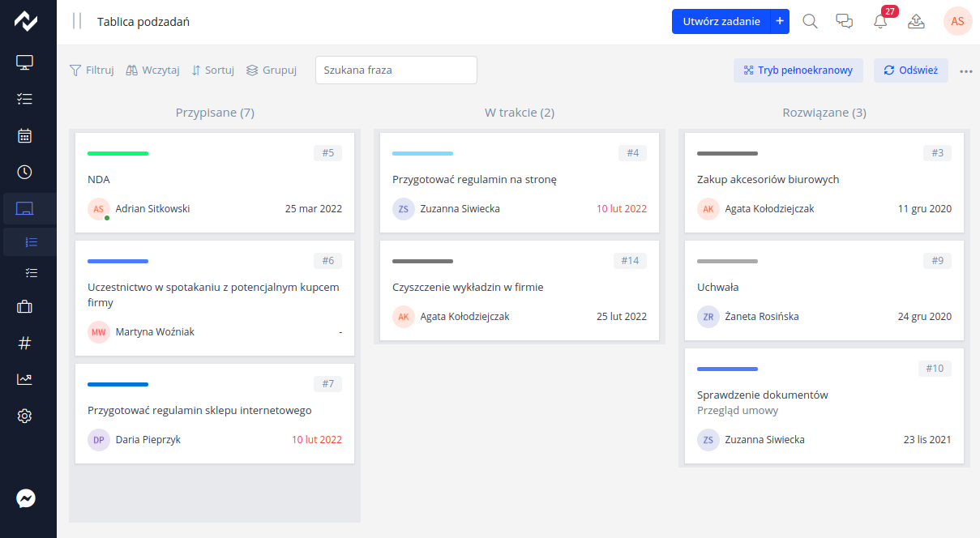
Task: Click the W trakcie (2) column header
Action: [x=520, y=113]
